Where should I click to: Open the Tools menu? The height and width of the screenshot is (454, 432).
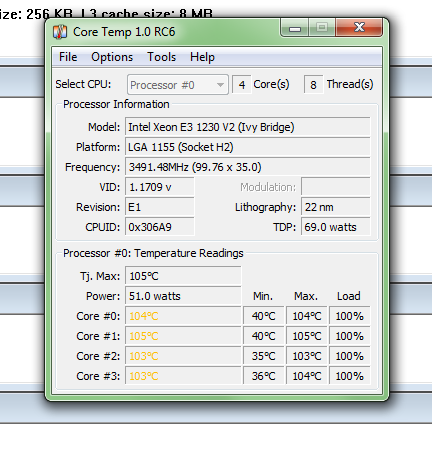point(161,57)
